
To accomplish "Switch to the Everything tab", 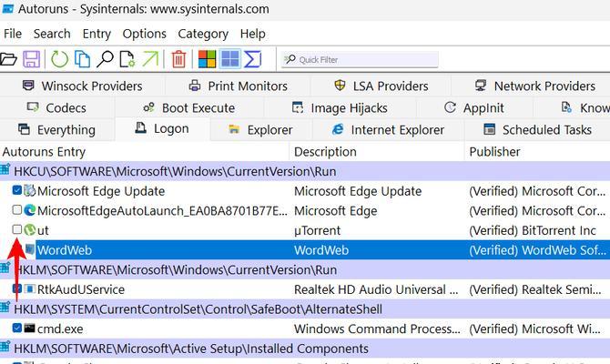I will tap(56, 130).
